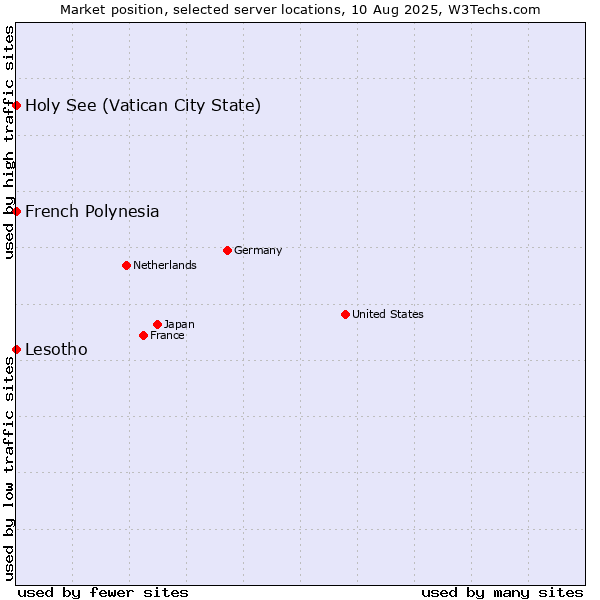The height and width of the screenshot is (600, 600).
Task: Click the 'France' label text
Action: coord(167,336)
